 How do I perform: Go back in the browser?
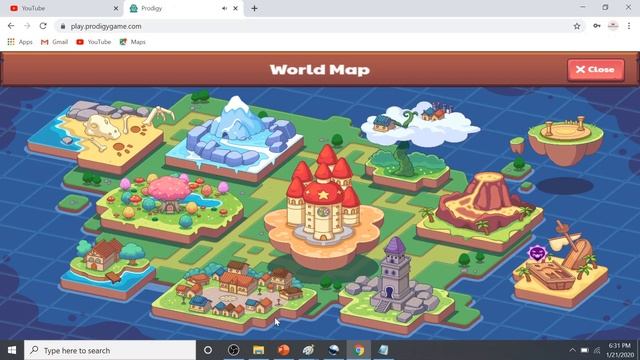pos(11,26)
